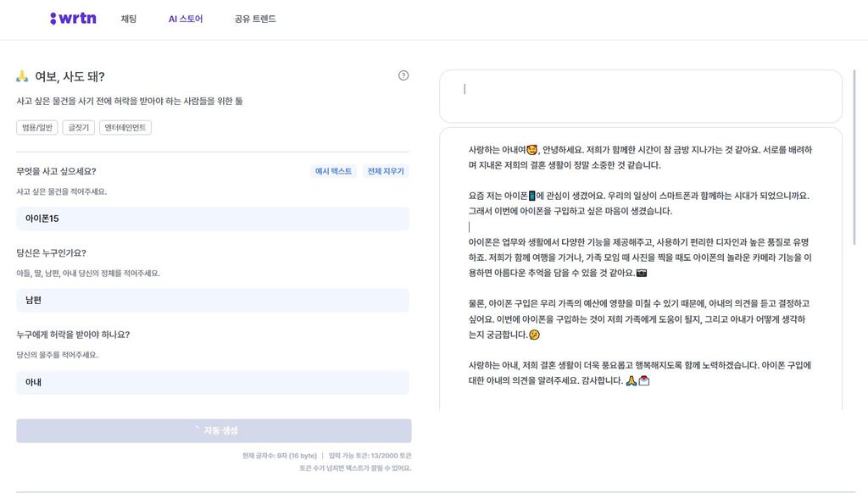Focus the 아내 input field
The width and height of the screenshot is (868, 504).
coord(213,382)
